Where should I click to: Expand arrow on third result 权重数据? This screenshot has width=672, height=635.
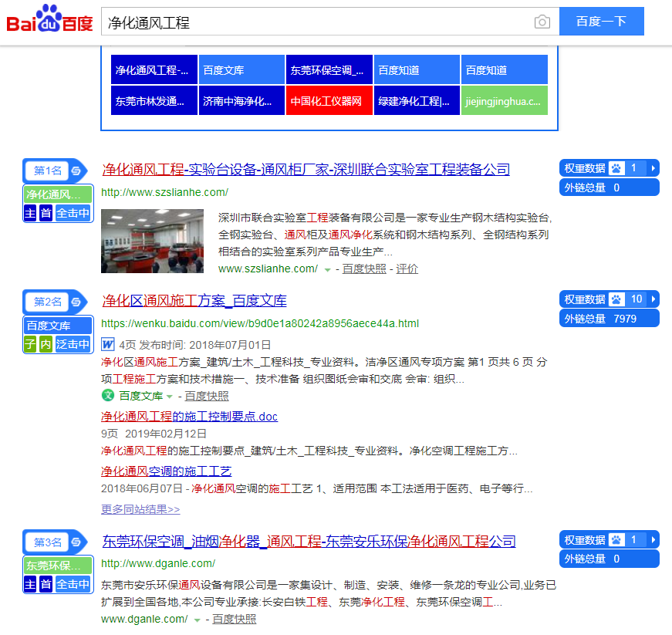(x=653, y=540)
